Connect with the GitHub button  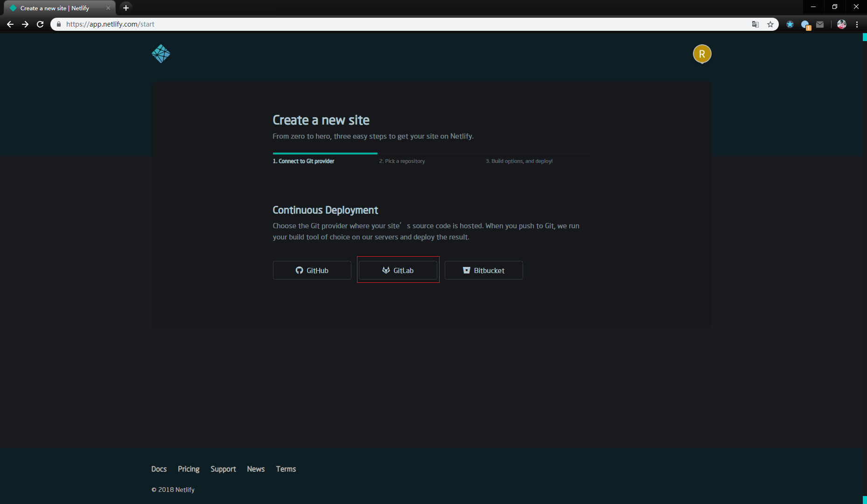[x=312, y=270]
